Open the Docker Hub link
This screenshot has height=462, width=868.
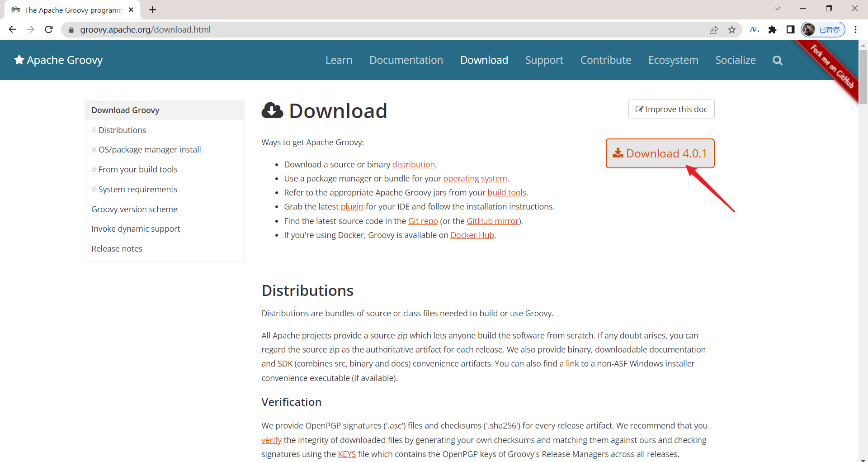[x=472, y=235]
